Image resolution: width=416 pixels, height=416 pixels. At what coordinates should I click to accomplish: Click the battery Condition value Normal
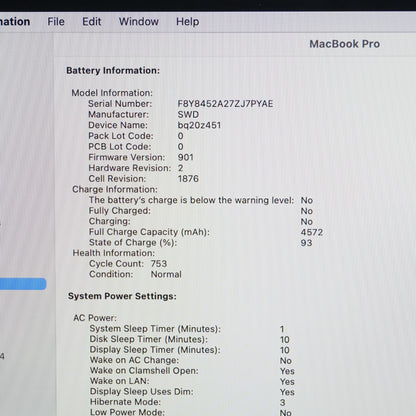point(166,274)
